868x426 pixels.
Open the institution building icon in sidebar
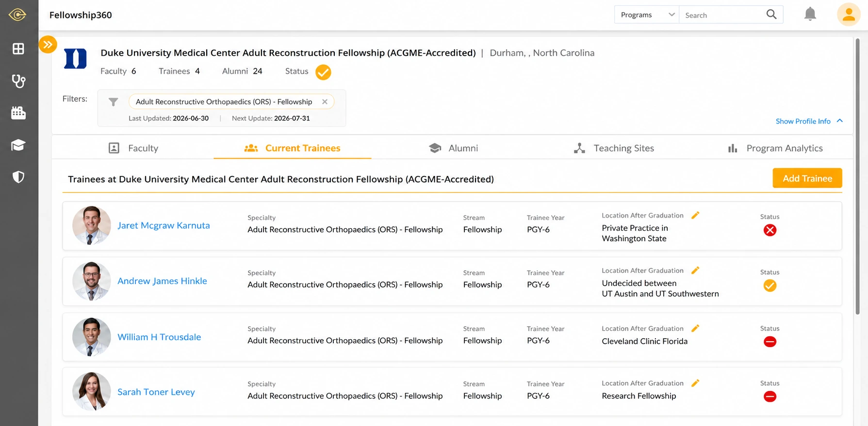coord(18,113)
